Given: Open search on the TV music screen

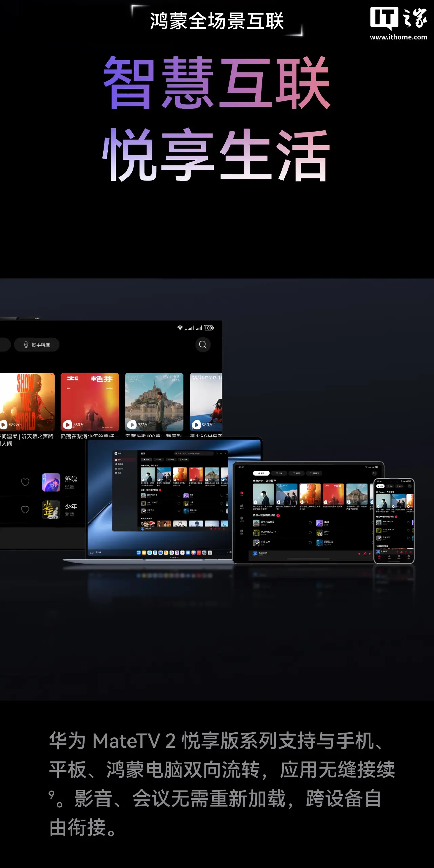Looking at the screenshot, I should pos(203,344).
